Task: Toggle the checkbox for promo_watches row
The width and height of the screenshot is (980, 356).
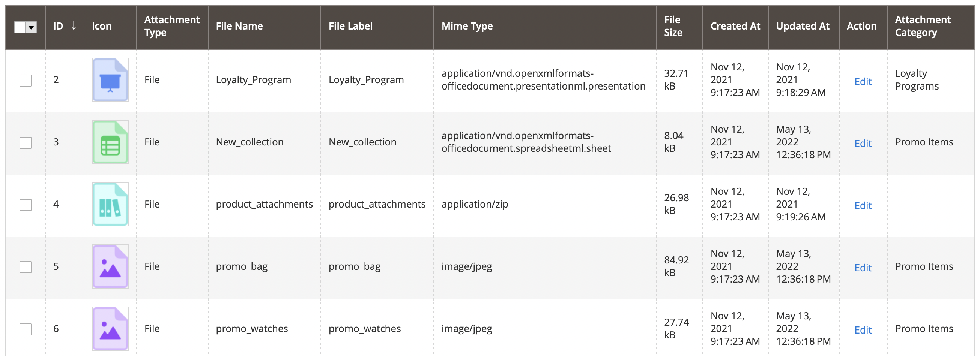Action: [x=26, y=329]
